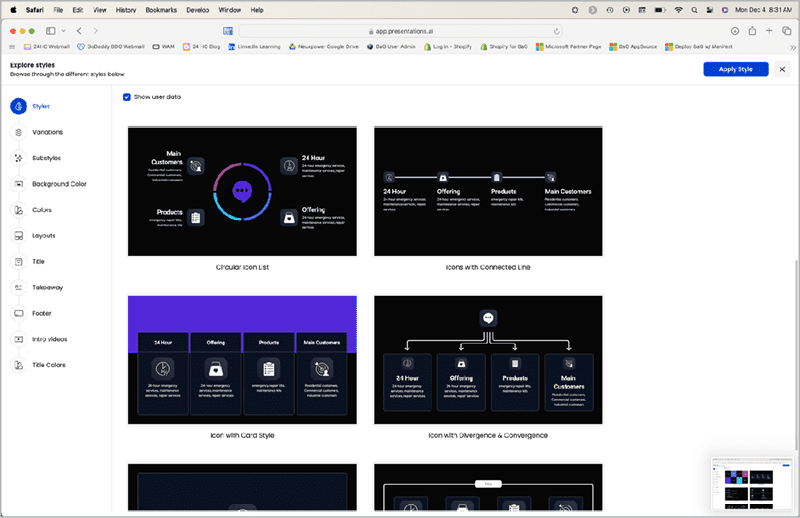
Task: Open the Substyles sidebar icon
Action: [18, 158]
